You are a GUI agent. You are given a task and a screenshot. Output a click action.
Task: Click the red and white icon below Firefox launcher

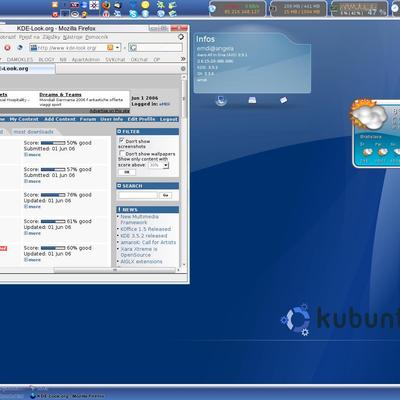pos(106,14)
